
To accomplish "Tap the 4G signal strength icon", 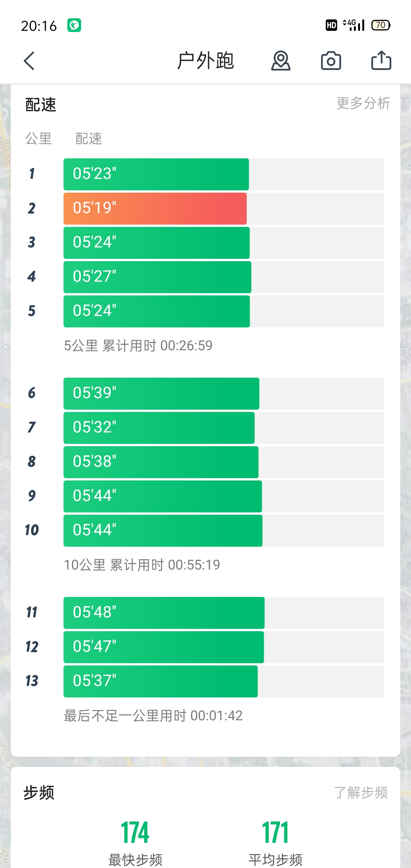I will pos(354,25).
